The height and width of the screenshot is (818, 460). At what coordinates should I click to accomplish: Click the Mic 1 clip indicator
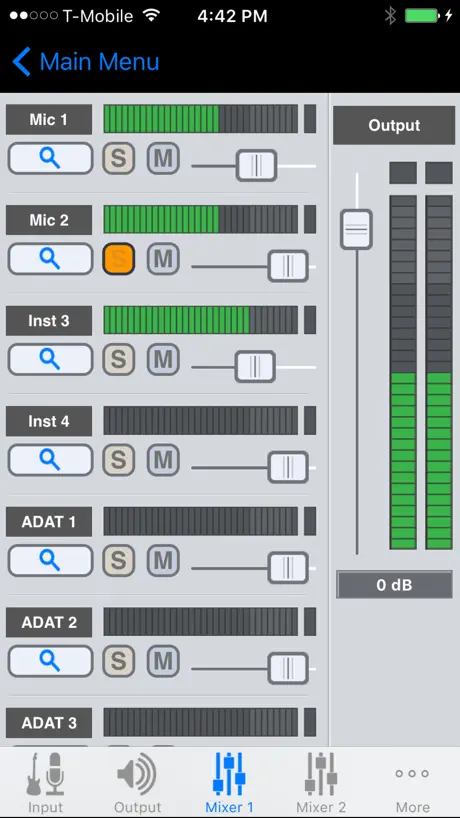pyautogui.click(x=310, y=119)
